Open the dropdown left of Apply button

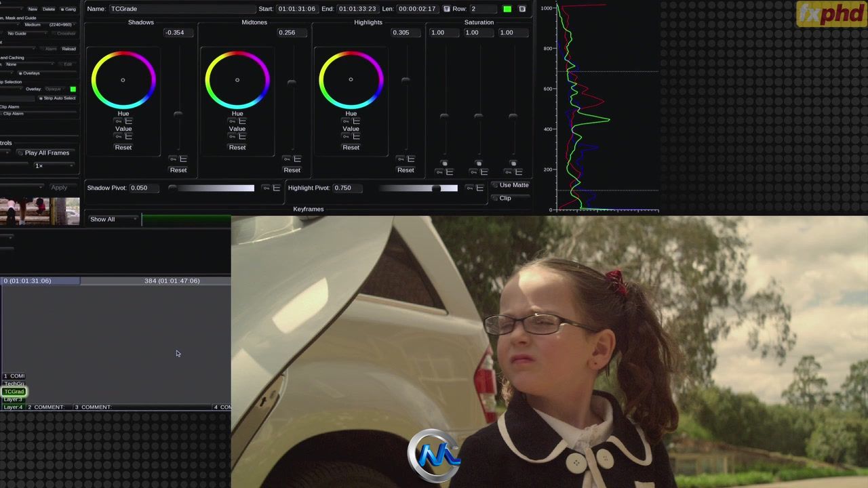tap(22, 187)
